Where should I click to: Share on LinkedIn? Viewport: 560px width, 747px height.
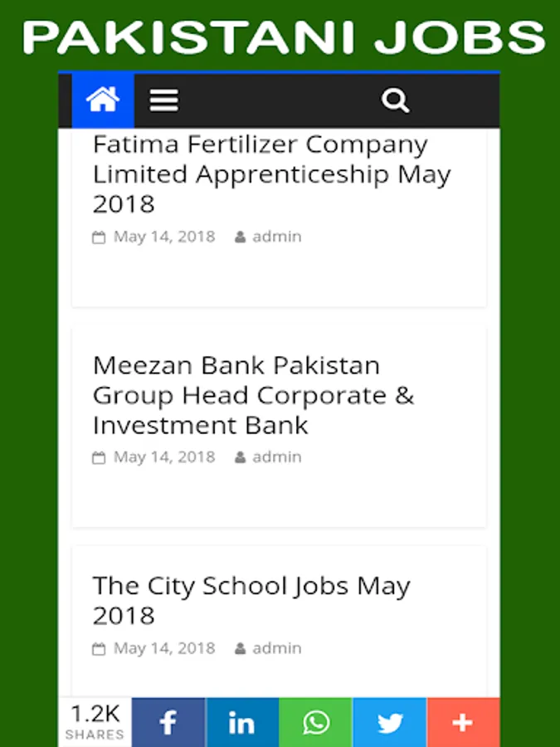tap(242, 722)
